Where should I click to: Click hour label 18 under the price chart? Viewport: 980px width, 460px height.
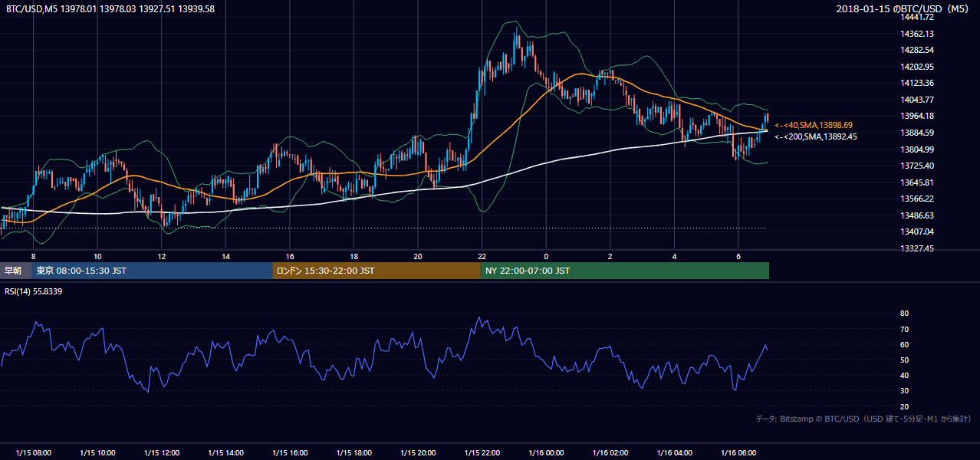tap(354, 256)
